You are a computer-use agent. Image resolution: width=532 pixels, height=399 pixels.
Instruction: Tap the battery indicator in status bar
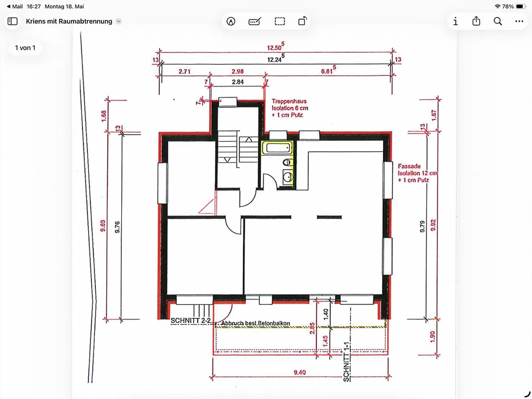pyautogui.click(x=520, y=6)
